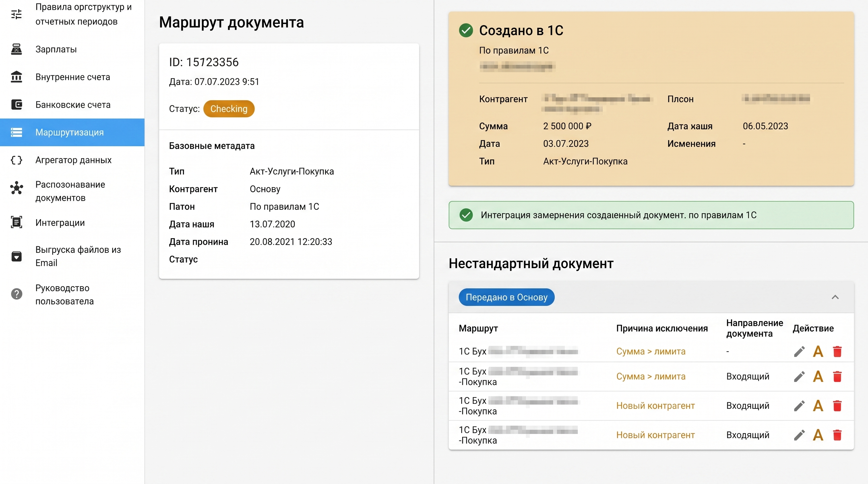Click the date 07.07.2023 9:51

coord(227,82)
